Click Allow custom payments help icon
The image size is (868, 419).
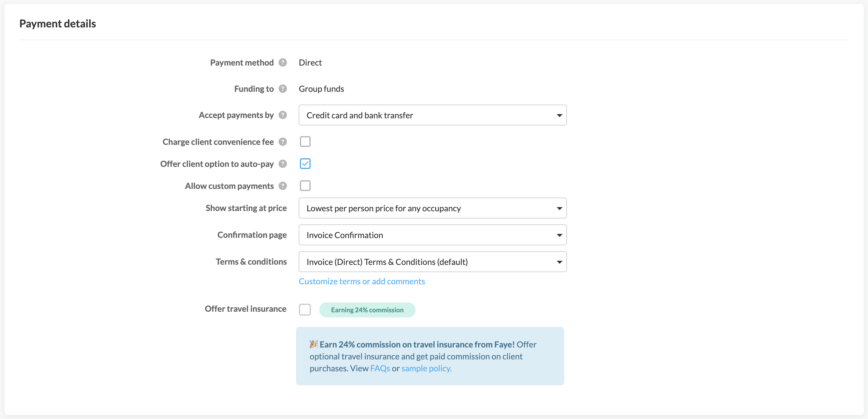283,186
